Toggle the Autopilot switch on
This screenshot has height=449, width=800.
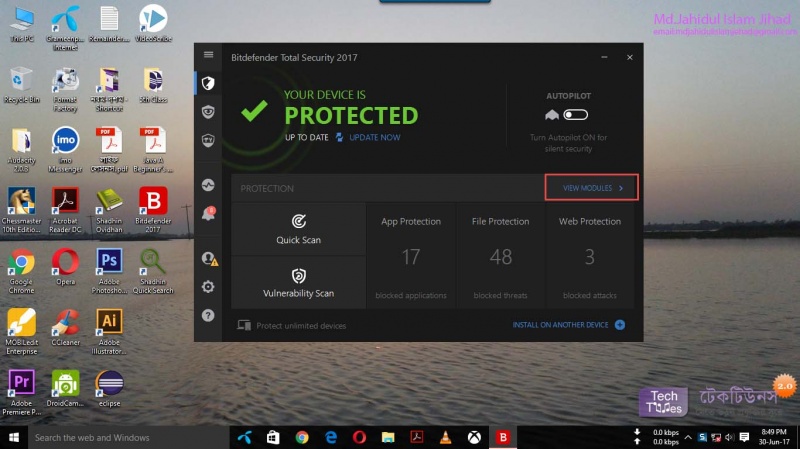coord(576,115)
